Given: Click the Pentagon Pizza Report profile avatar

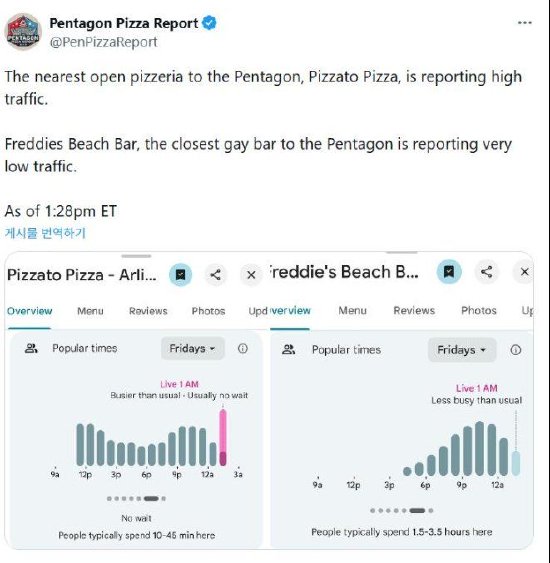Looking at the screenshot, I should [23, 32].
